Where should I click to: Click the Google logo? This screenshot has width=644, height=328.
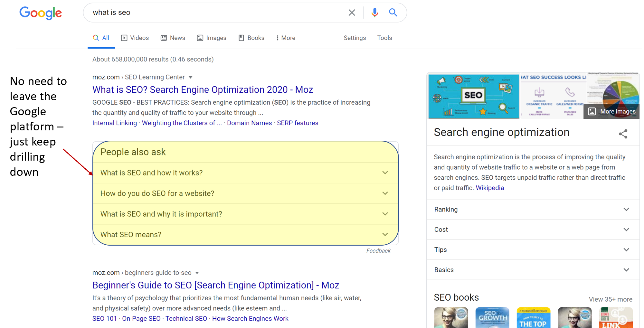(x=41, y=13)
